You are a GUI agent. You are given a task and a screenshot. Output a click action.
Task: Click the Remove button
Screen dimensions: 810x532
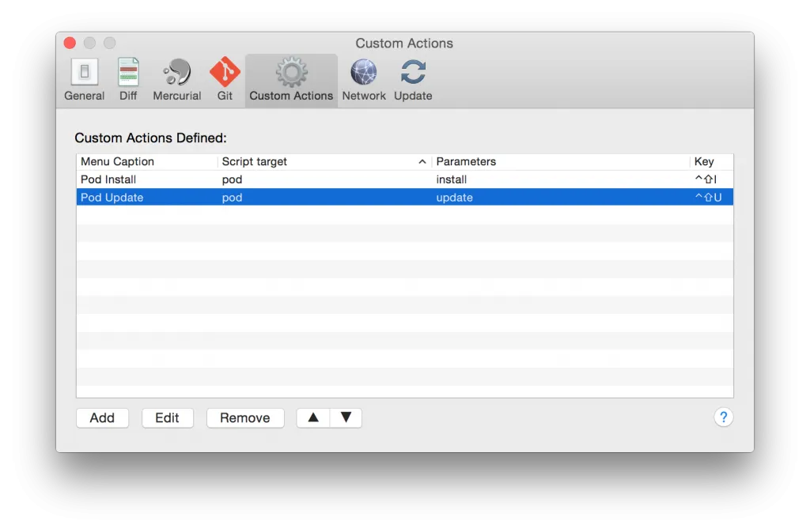click(x=245, y=417)
